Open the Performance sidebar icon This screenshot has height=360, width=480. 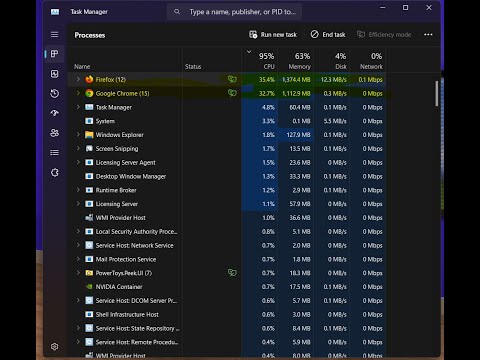(x=54, y=74)
